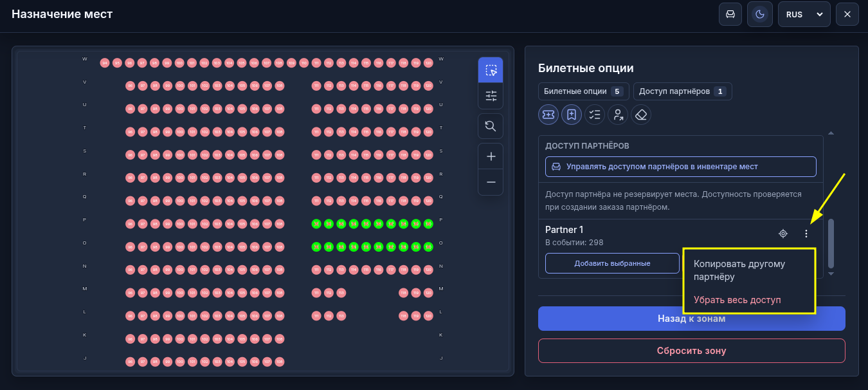Click the Доступ партнёра не резервирует места notice
The width and height of the screenshot is (868, 390).
click(x=673, y=201)
